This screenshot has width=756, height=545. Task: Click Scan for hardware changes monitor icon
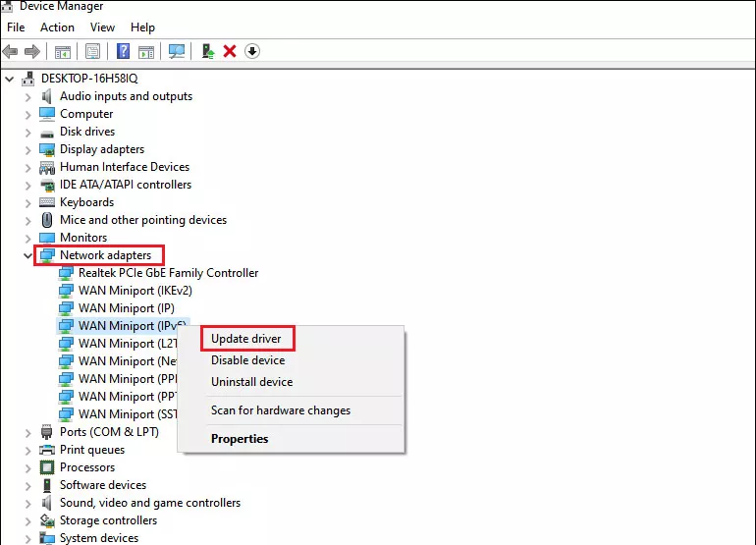pos(177,51)
